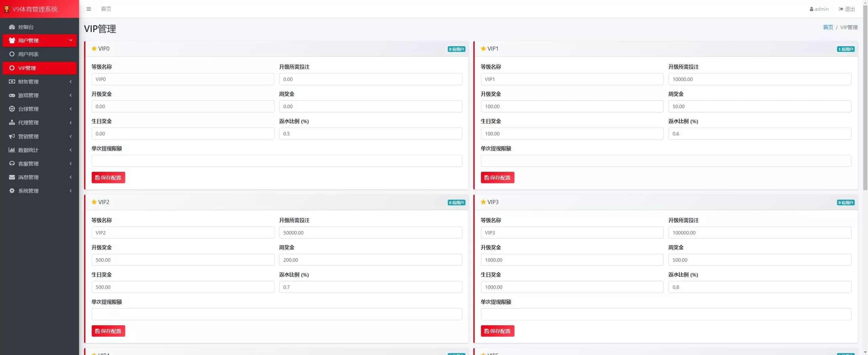Switch to the 用户列表 menu item

pos(29,54)
